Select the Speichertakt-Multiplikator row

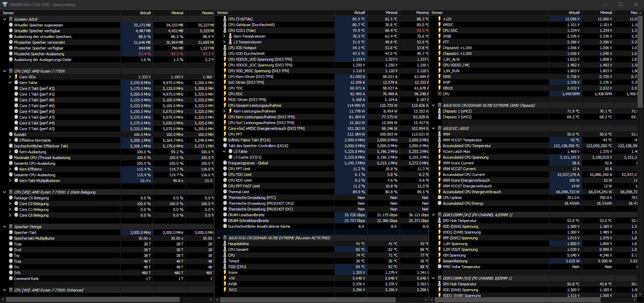107,238
